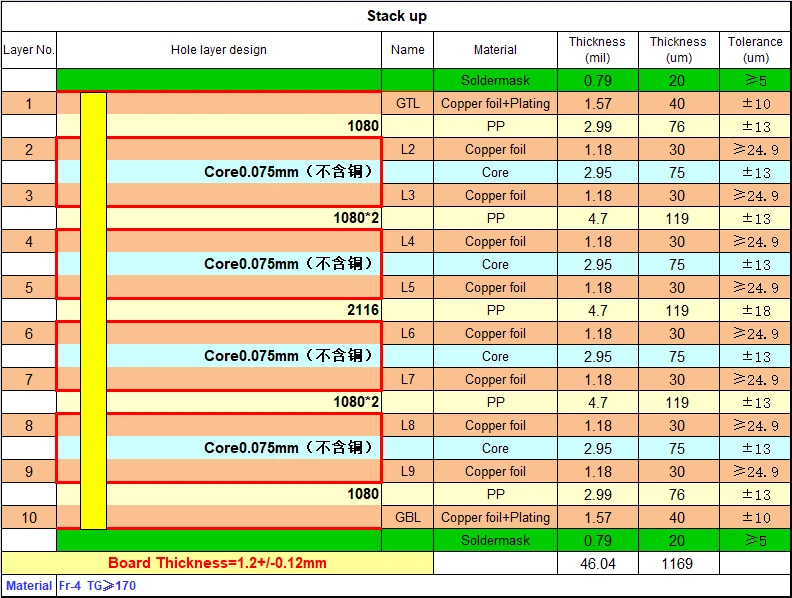This screenshot has height=598, width=792.
Task: Click 'PP' material in the 2116 row
Action: click(x=496, y=311)
